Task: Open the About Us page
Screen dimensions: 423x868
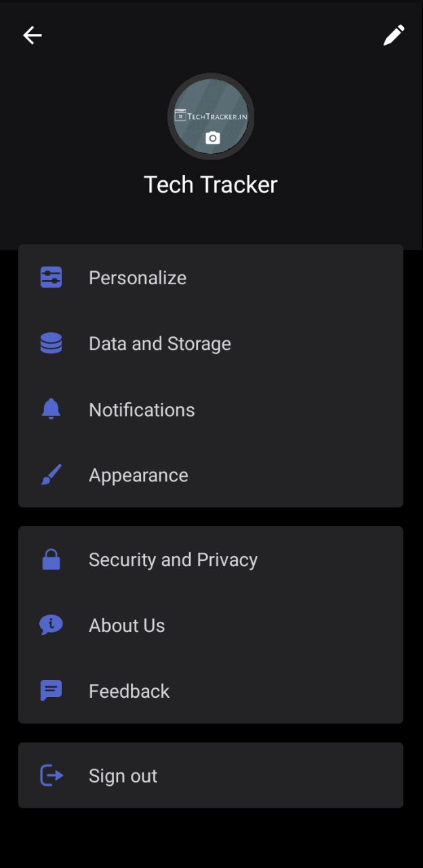Action: pos(127,625)
